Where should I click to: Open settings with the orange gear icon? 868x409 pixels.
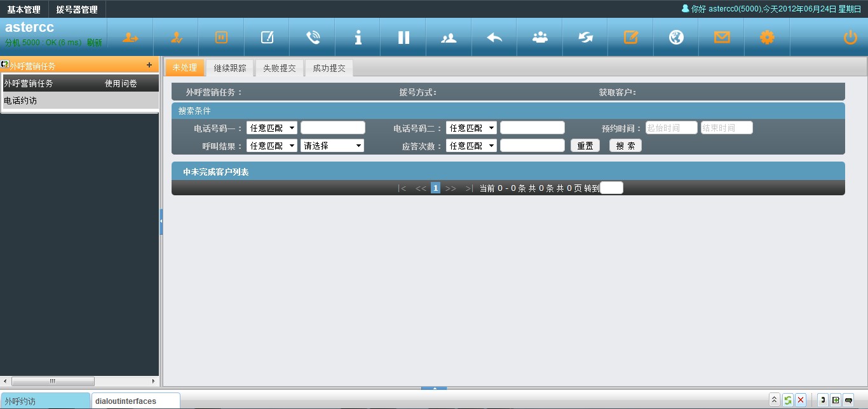point(767,38)
